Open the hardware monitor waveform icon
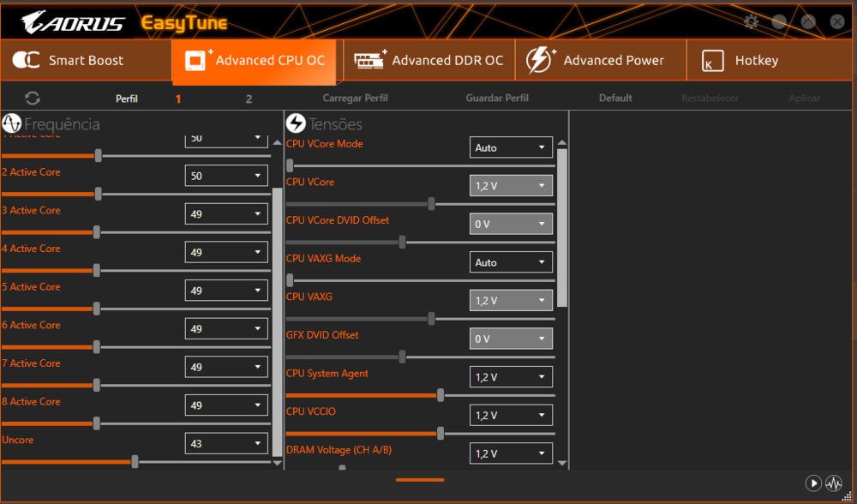This screenshot has width=857, height=504. [834, 483]
